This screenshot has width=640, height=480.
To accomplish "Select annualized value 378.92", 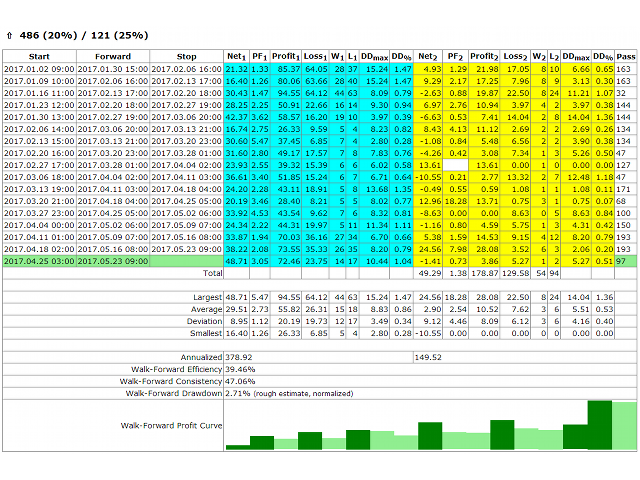I will (239, 357).
